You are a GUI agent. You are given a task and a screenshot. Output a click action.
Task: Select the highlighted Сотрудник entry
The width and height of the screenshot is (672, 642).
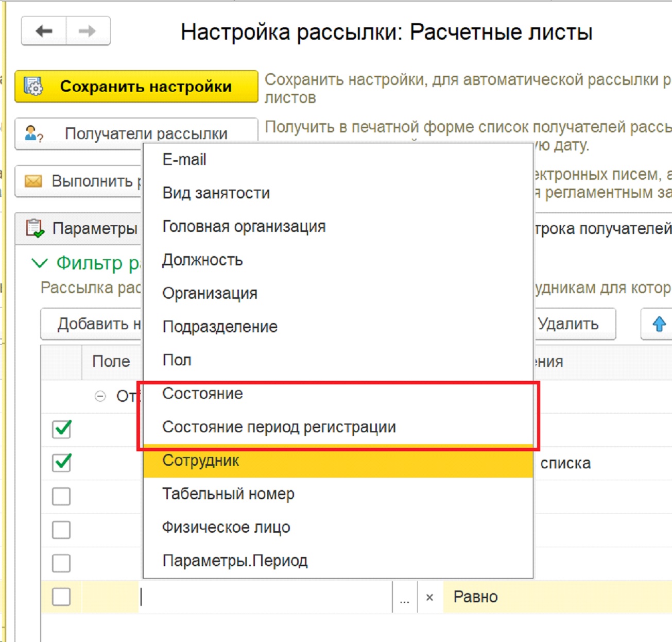click(x=338, y=461)
